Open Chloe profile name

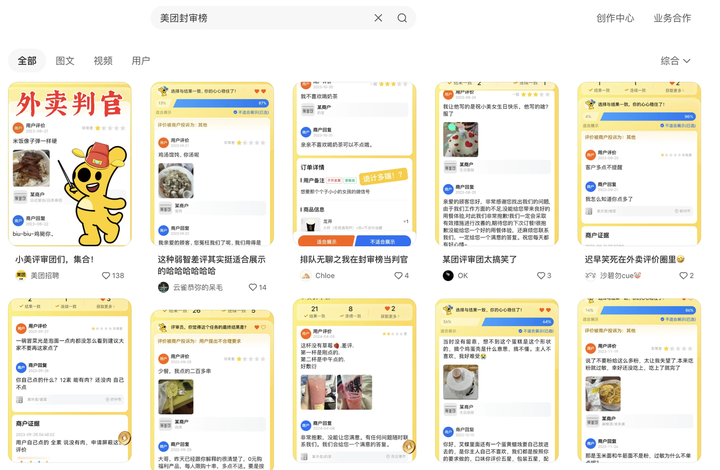coord(325,275)
